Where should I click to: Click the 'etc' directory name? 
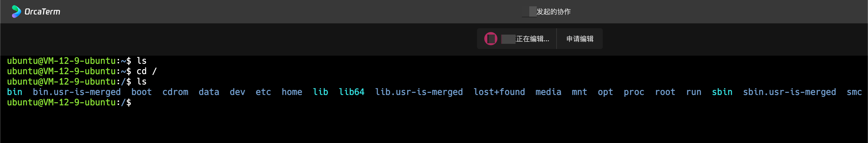click(x=263, y=92)
